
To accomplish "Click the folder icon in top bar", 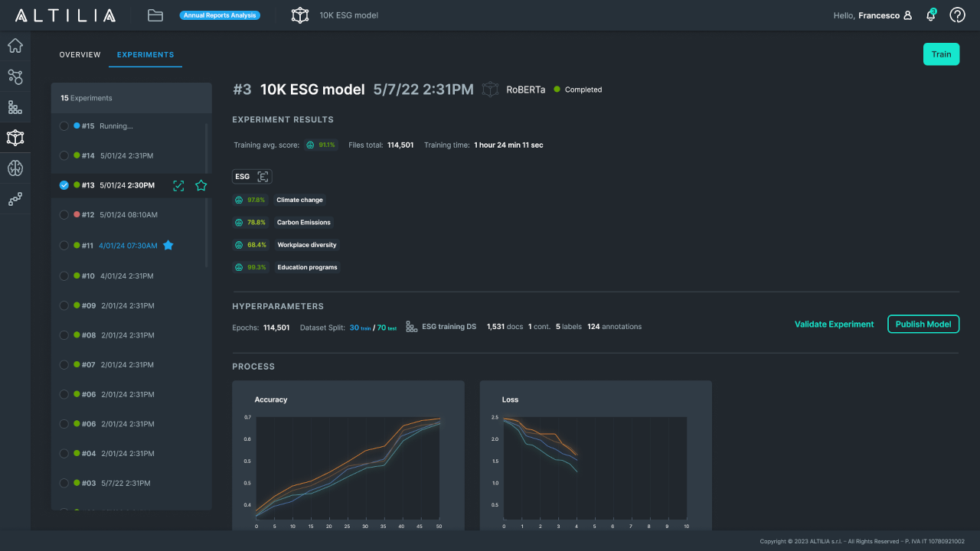I will point(155,15).
